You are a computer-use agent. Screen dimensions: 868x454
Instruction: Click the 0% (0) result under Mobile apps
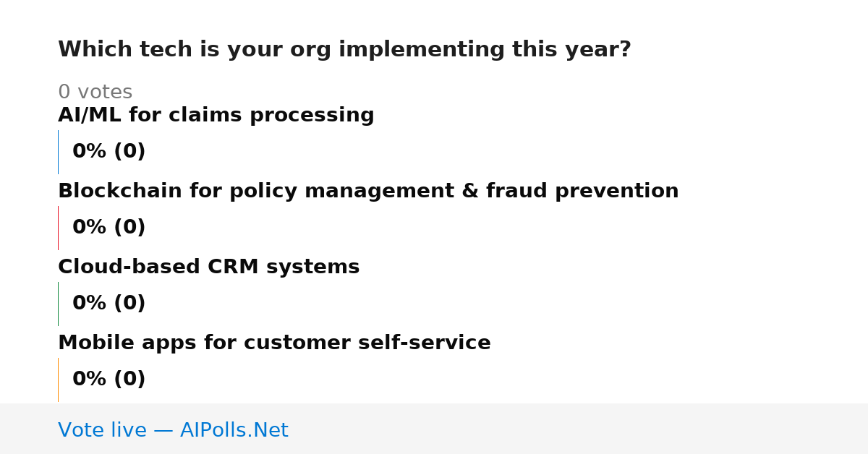point(109,380)
